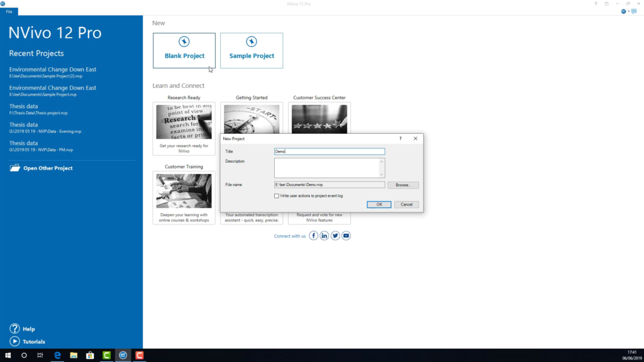Close the New Project dialog
This screenshot has width=644, height=362.
415,139
